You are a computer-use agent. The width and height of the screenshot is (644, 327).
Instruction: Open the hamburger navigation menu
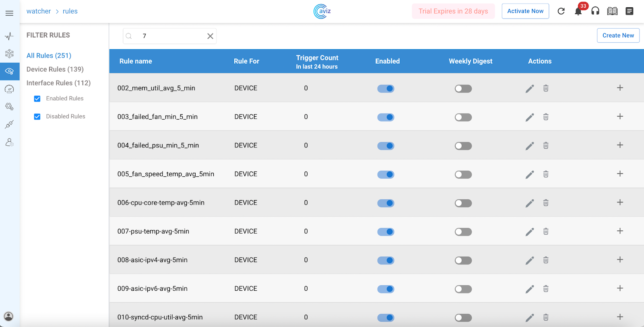[9, 13]
